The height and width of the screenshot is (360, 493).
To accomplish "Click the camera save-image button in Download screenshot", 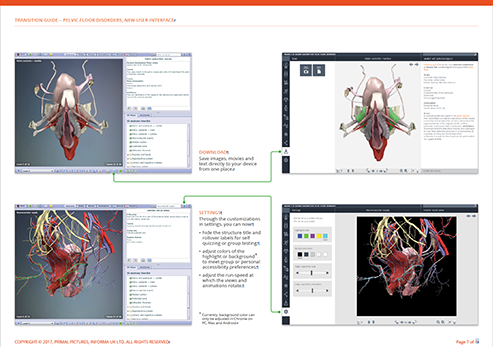I will coord(306,71).
